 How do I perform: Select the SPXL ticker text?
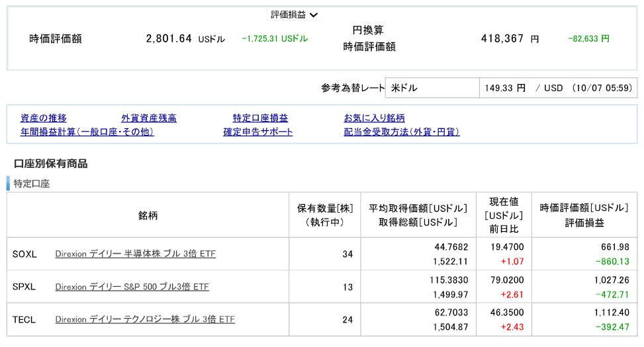point(24,287)
